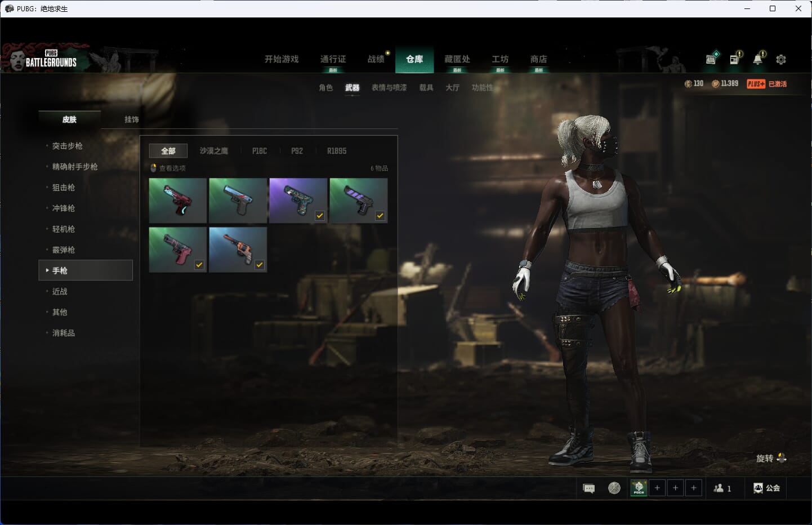Select the purple-striped dark pistol skin
This screenshot has height=525, width=812.
pyautogui.click(x=358, y=201)
